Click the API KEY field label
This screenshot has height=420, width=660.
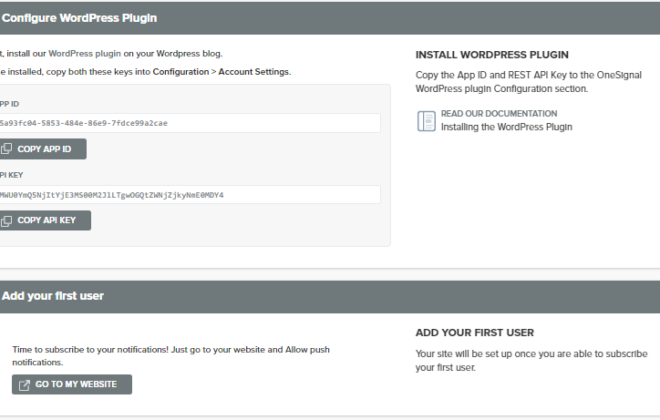[x=11, y=175]
